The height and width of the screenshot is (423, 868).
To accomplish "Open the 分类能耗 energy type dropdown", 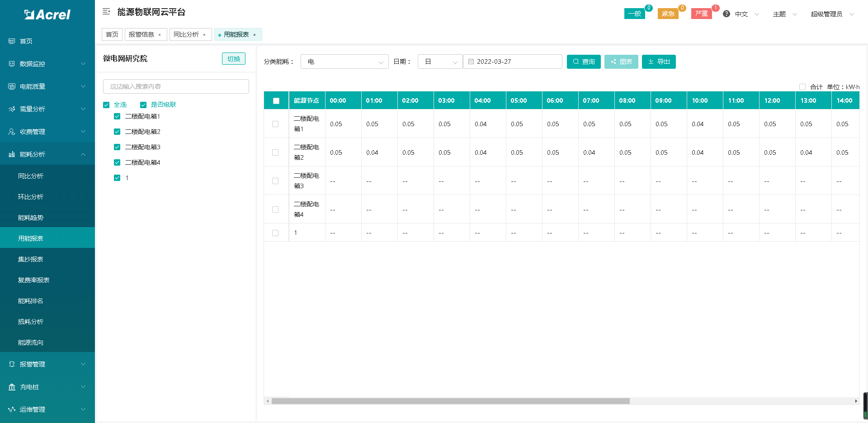I will [x=344, y=62].
